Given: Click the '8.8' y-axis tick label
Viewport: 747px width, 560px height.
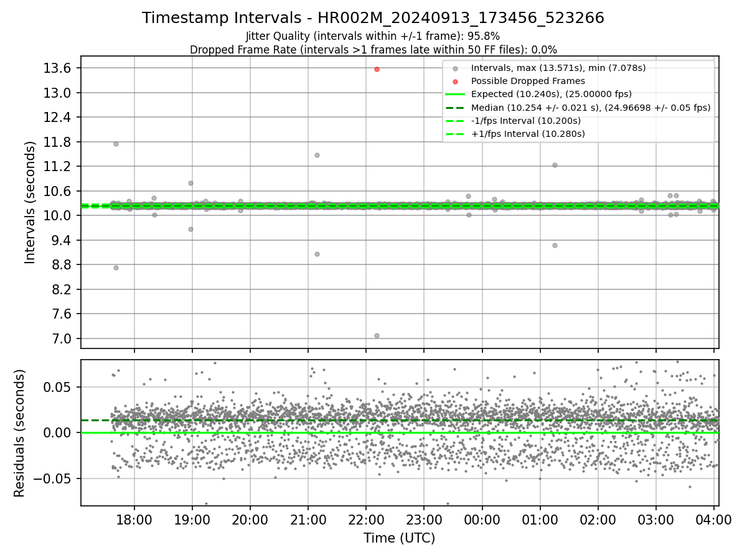Looking at the screenshot, I should pyautogui.click(x=62, y=265).
